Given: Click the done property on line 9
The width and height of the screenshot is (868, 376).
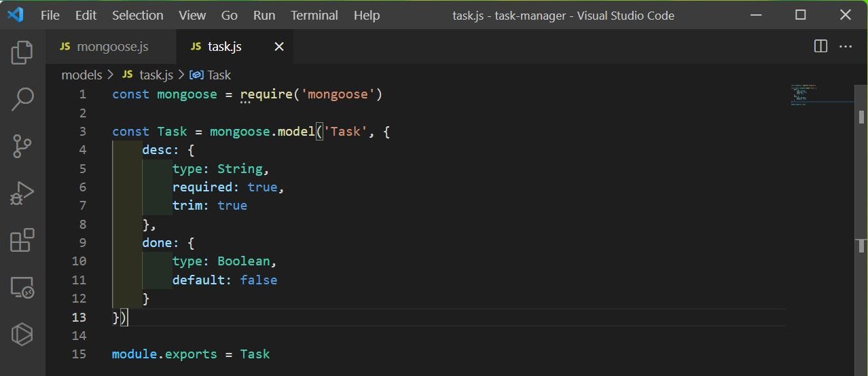Looking at the screenshot, I should coord(157,242).
